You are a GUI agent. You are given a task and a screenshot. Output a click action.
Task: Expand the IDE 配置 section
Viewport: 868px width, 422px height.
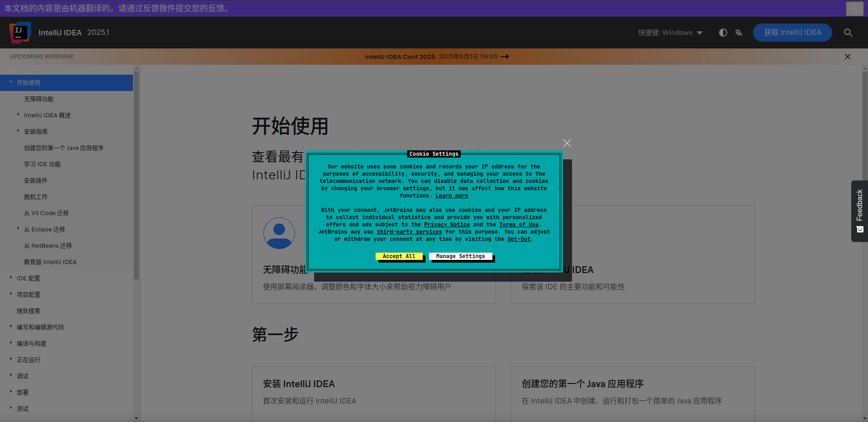[11, 278]
